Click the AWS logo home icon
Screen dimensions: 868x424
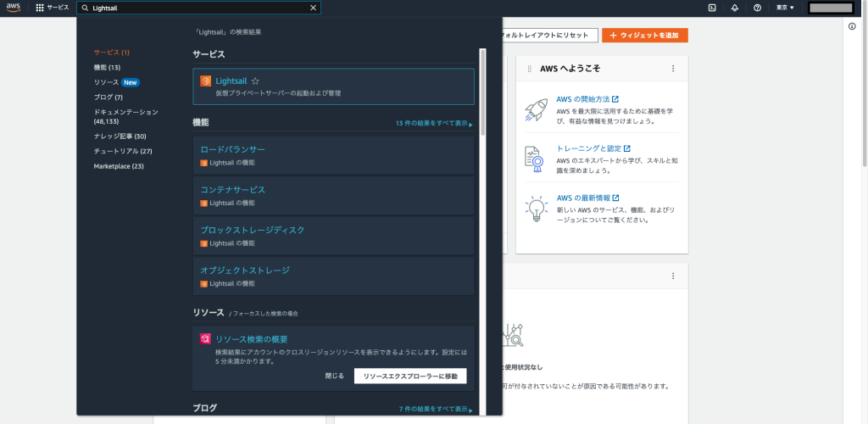click(x=14, y=8)
